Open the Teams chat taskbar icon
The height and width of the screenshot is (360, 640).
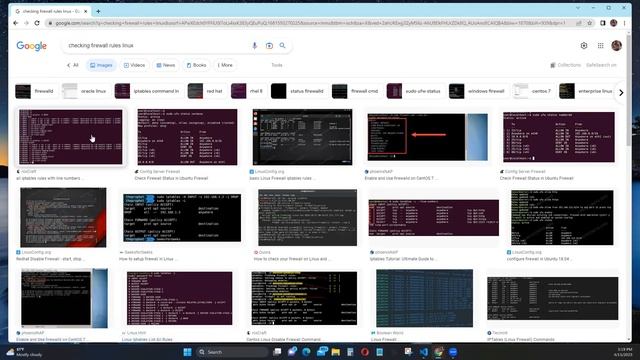[x=292, y=352]
